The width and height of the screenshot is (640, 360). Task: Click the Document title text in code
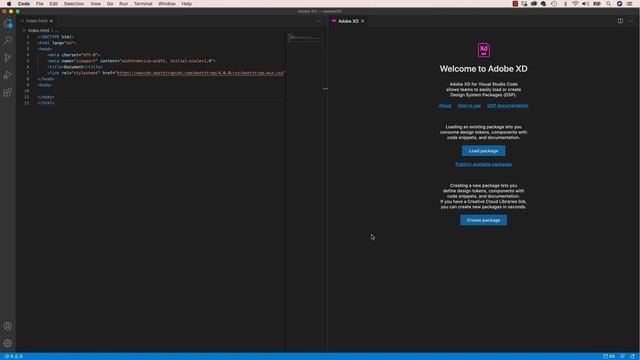pos(73,67)
